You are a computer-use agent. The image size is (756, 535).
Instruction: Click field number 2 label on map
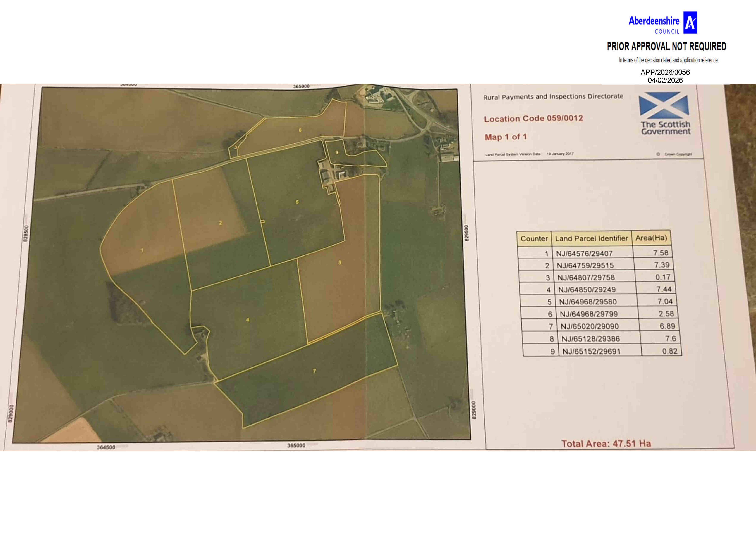(220, 223)
